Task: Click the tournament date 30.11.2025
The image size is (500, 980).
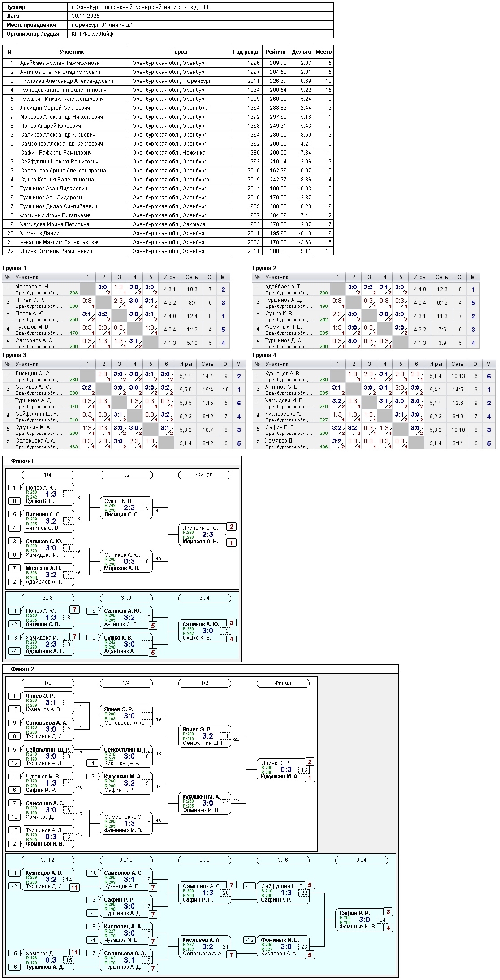Action: point(85,16)
